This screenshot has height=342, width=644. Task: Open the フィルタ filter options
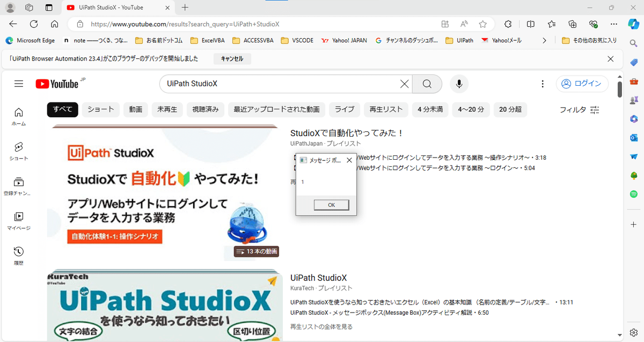pos(580,109)
